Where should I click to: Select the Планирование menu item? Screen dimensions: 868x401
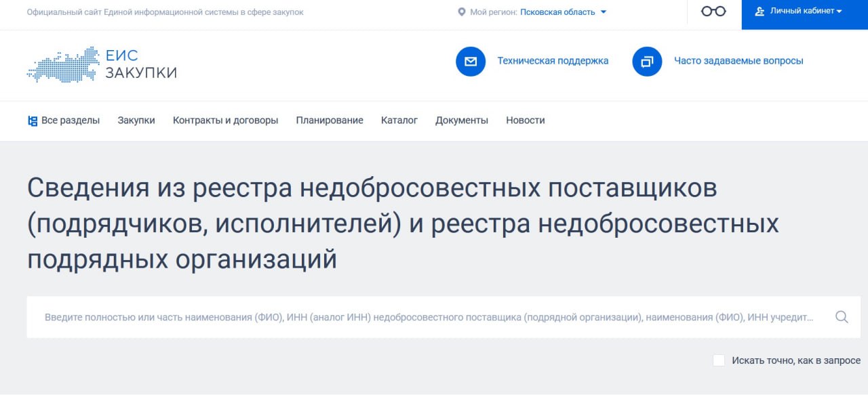[x=330, y=121]
